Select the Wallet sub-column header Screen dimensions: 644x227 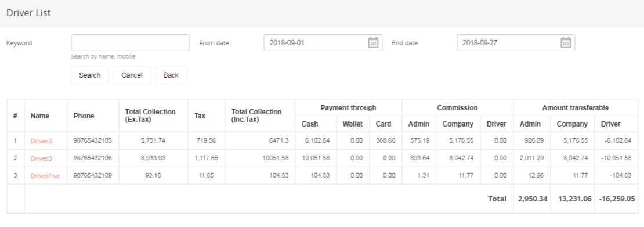tap(352, 124)
